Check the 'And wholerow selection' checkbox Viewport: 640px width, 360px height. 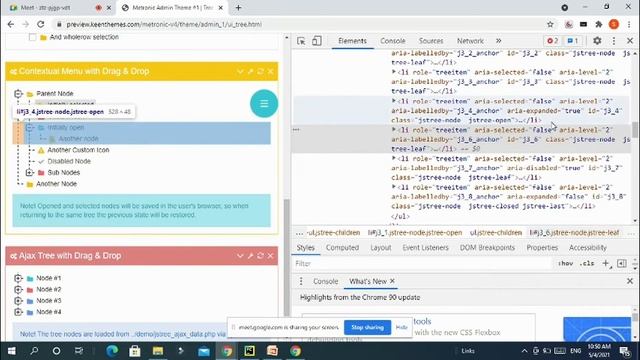33,37
